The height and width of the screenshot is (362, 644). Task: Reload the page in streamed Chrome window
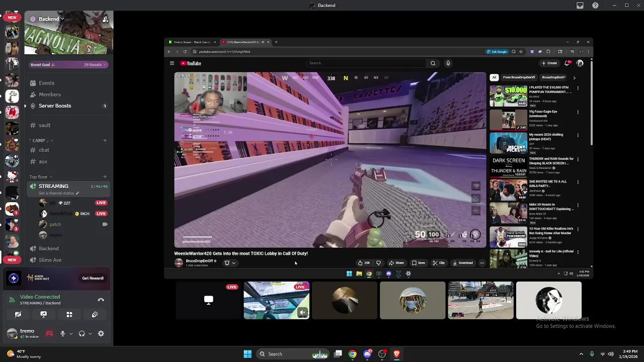tap(185, 52)
